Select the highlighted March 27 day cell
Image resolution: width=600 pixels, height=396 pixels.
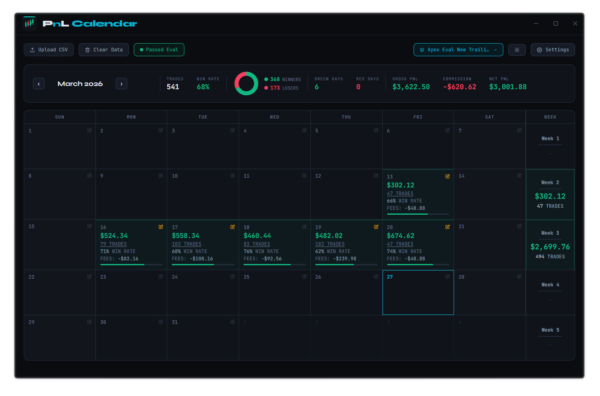(x=418, y=293)
